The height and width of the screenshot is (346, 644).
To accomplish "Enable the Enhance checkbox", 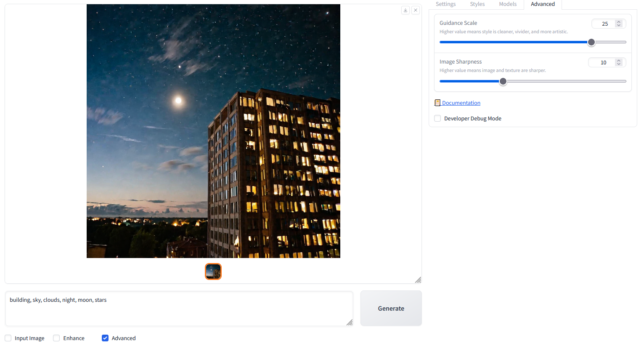I will tap(56, 338).
